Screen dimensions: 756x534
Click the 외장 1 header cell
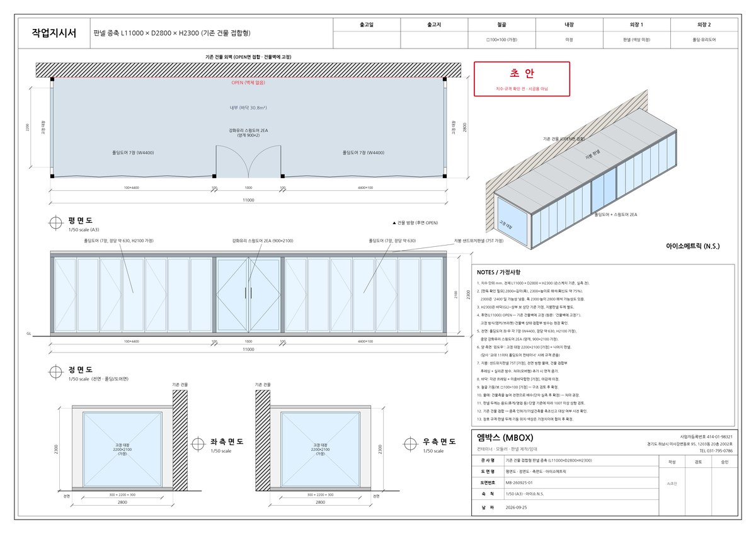point(636,25)
